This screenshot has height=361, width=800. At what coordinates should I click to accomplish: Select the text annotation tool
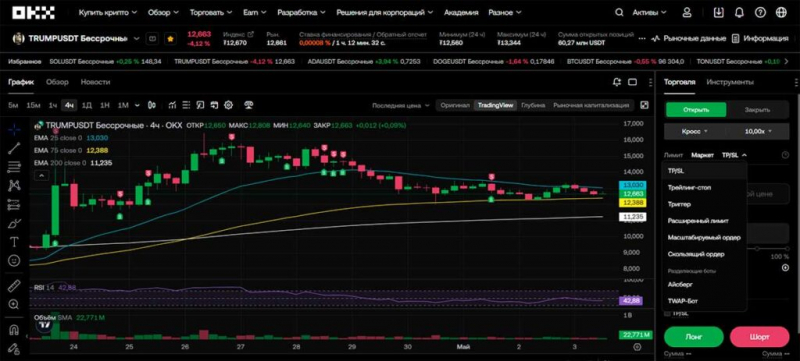coord(14,242)
